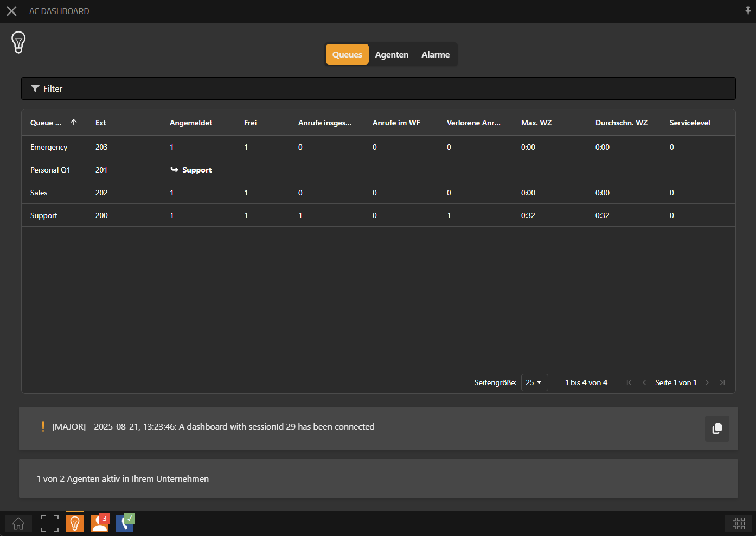Jump to the last page of results
756x536 pixels.
[x=722, y=382]
